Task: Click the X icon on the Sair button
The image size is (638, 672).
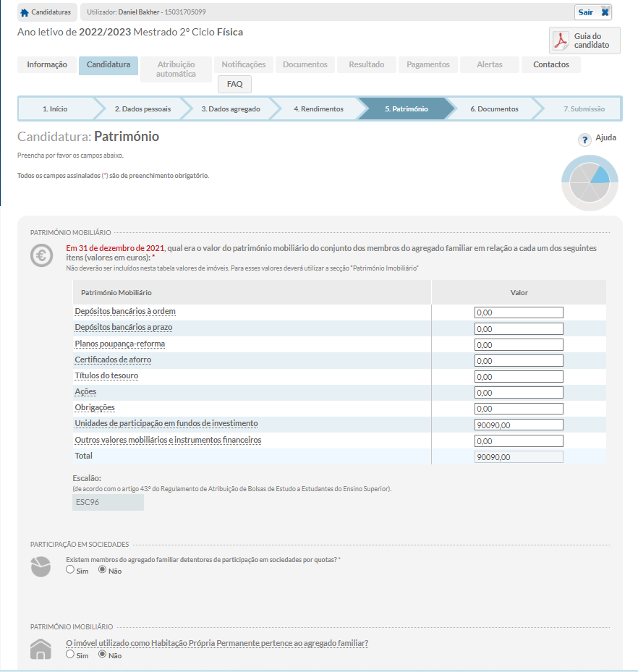Action: coord(605,12)
